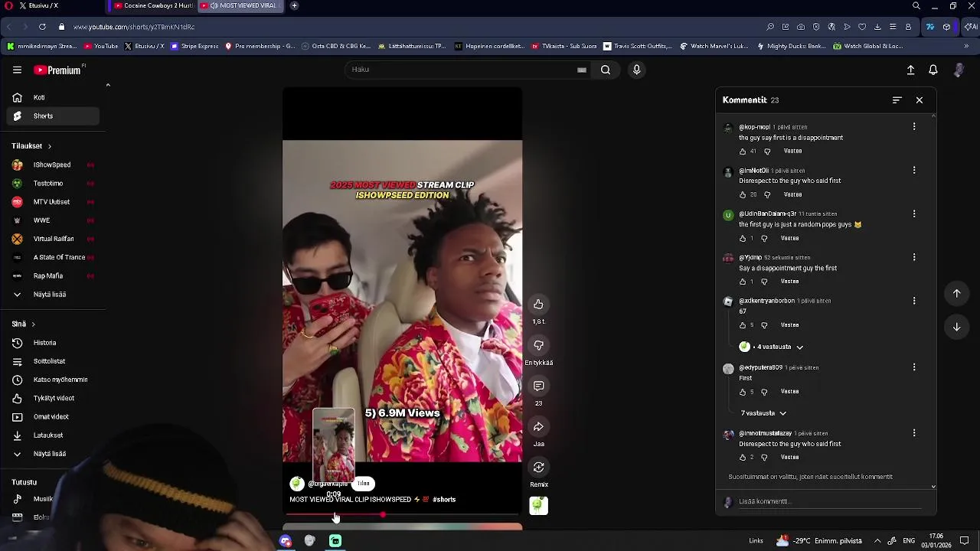Image resolution: width=980 pixels, height=551 pixels.
Task: Switch to Cocaine Cowboys 2 browser tab
Action: pos(153,5)
